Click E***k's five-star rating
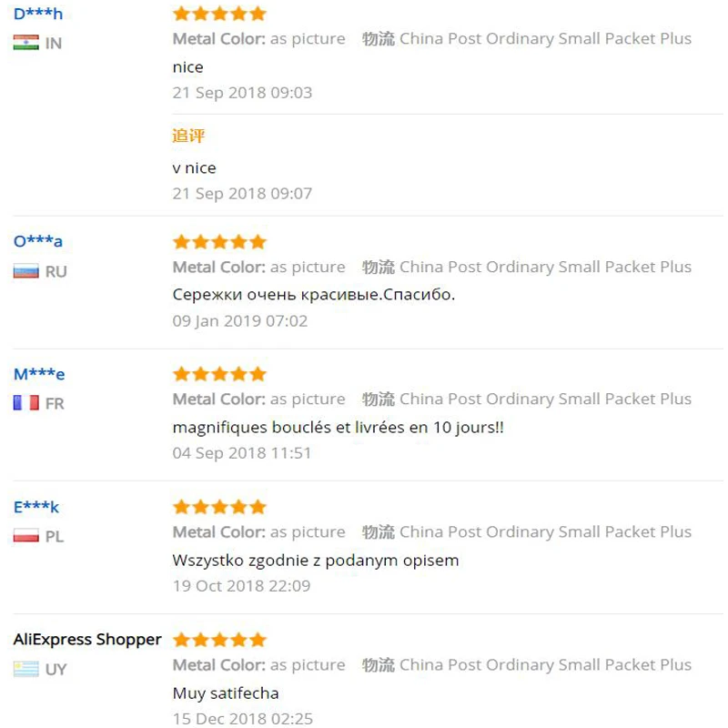Screen dimensions: 728x728 (x=219, y=507)
